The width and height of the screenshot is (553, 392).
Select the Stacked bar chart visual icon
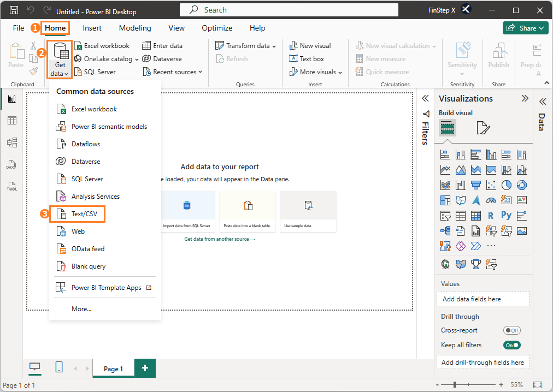[x=445, y=155]
